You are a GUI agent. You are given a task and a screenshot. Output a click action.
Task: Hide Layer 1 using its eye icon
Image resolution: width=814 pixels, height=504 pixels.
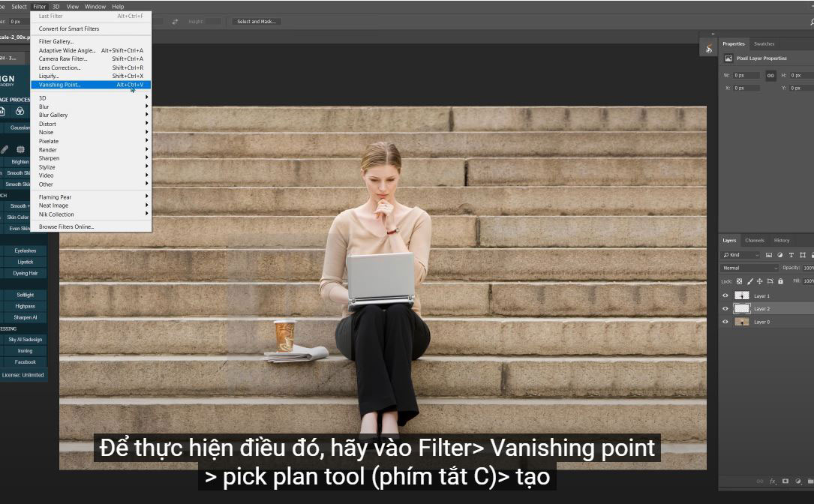coord(725,295)
